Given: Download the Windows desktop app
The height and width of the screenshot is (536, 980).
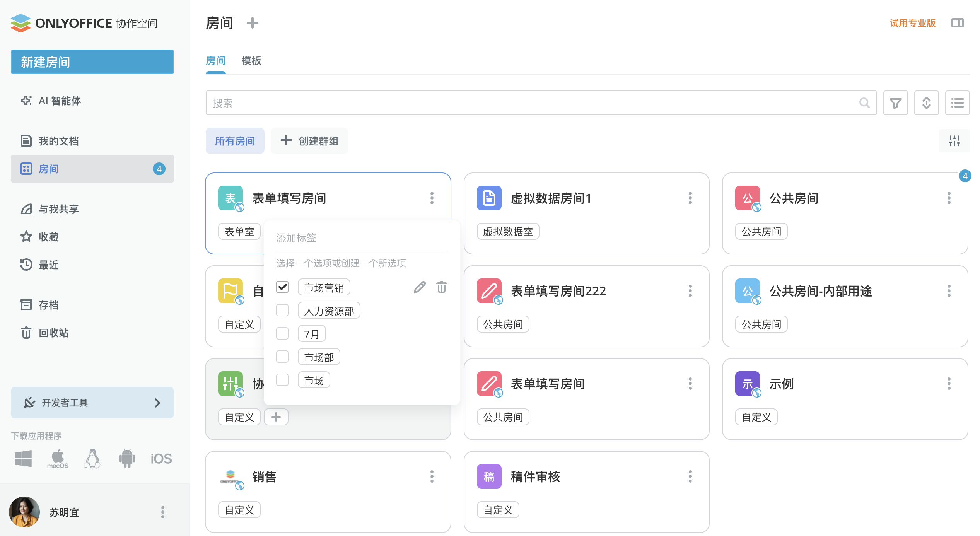Looking at the screenshot, I should 23,459.
